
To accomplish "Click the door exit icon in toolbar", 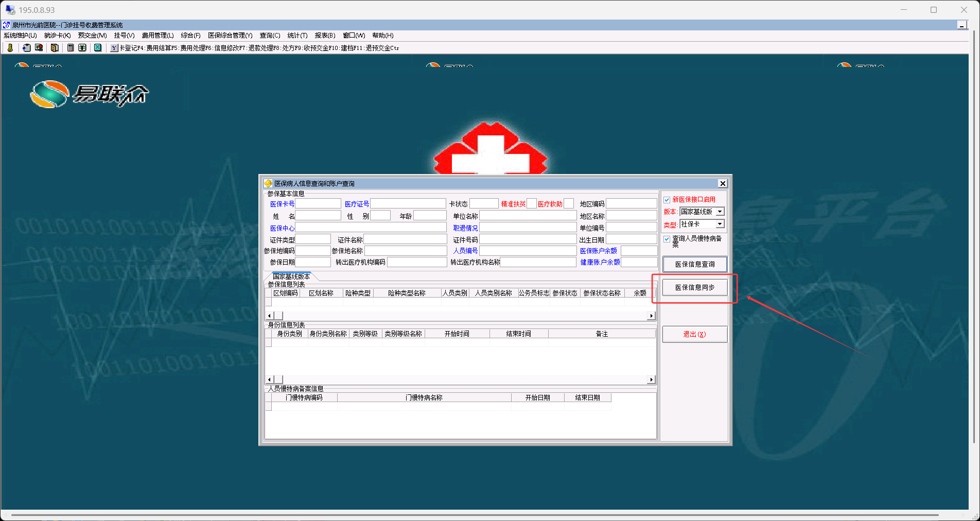I will pos(55,48).
